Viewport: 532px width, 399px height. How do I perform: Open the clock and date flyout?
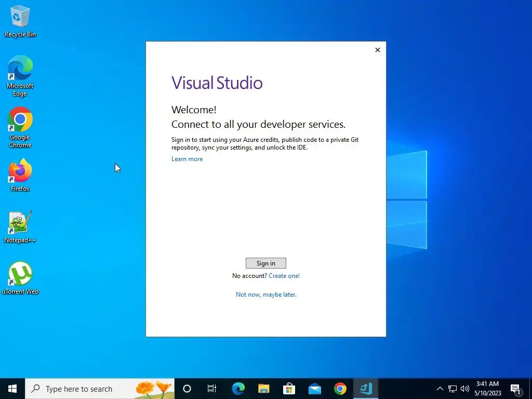(x=487, y=389)
